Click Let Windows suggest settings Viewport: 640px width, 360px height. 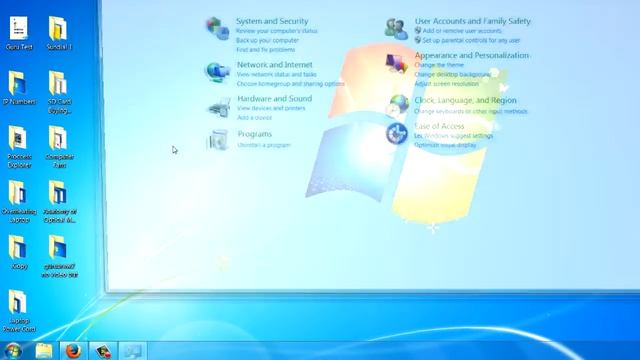pos(454,136)
